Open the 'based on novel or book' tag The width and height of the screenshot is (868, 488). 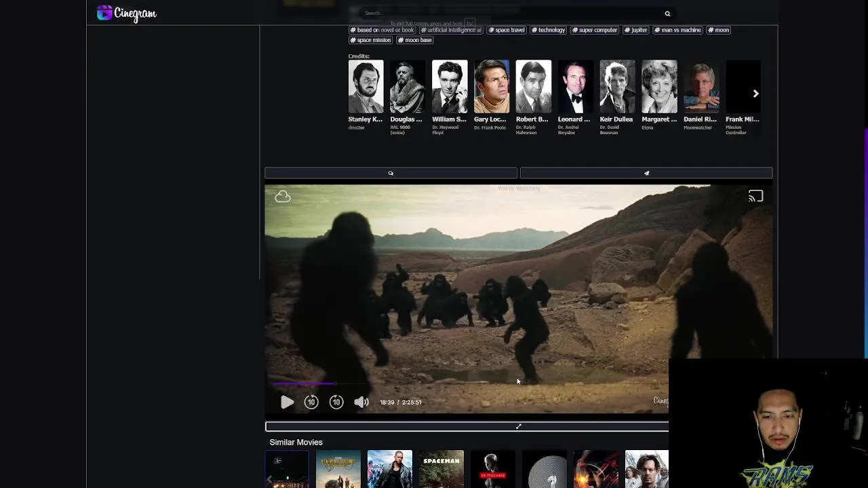point(382,30)
